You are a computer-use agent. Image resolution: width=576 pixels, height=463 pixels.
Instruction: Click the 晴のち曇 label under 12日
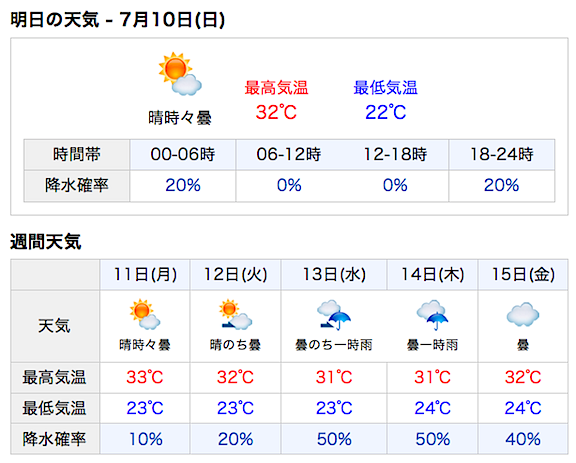point(235,345)
